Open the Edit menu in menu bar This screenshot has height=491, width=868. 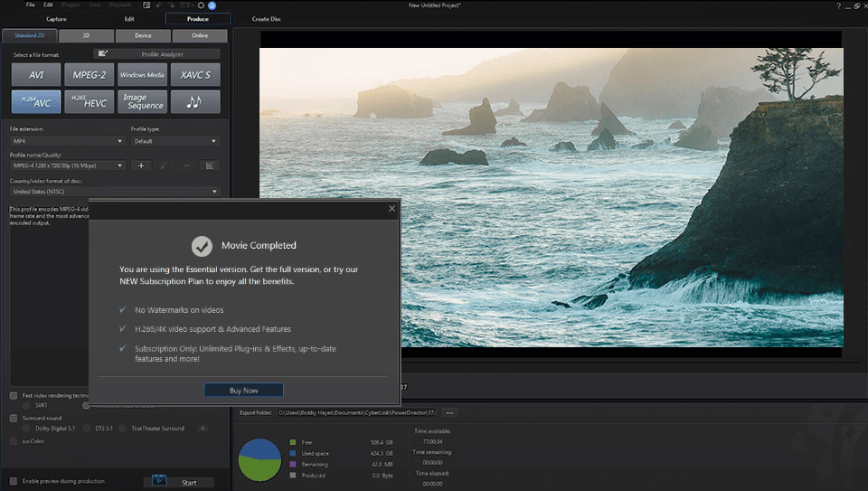pyautogui.click(x=48, y=5)
